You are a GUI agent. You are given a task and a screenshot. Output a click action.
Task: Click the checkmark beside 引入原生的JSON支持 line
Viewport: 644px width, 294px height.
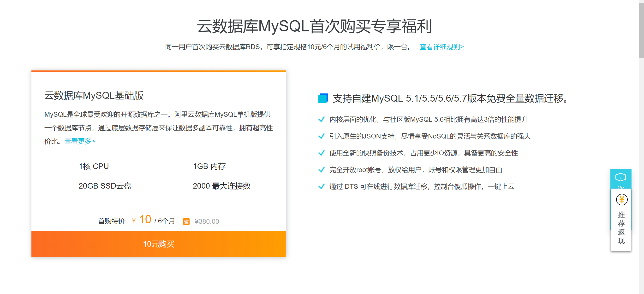[x=322, y=136]
